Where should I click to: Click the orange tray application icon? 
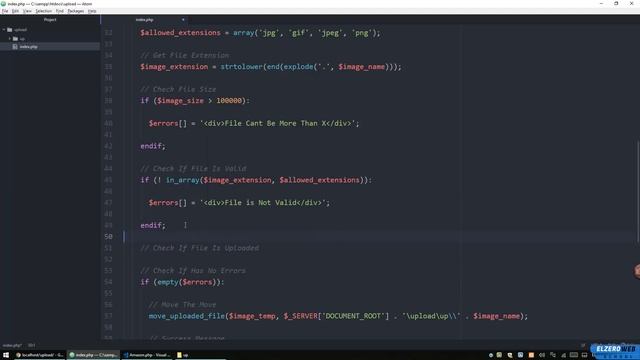[531, 355]
